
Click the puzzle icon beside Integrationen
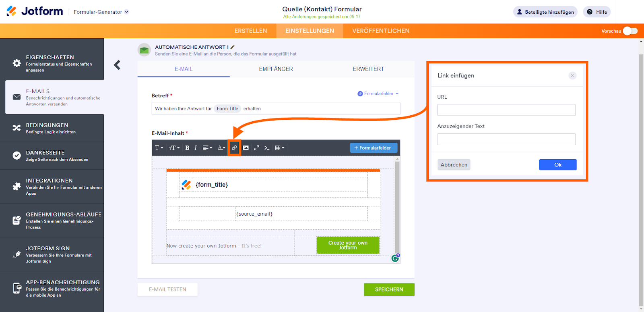17,186
